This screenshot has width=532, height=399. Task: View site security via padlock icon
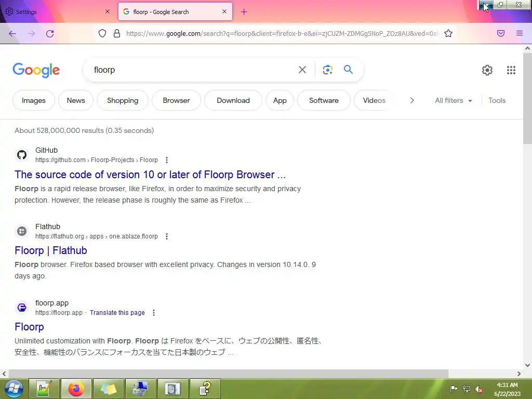click(117, 33)
